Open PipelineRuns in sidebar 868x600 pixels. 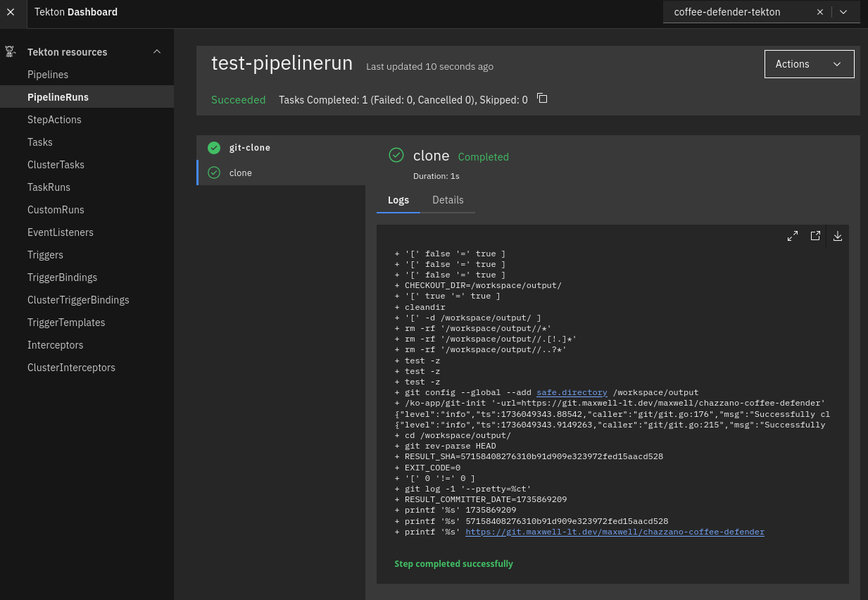pyautogui.click(x=87, y=97)
